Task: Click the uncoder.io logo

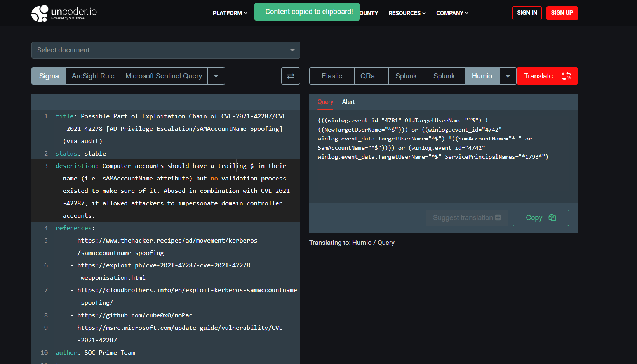Action: pos(64,13)
